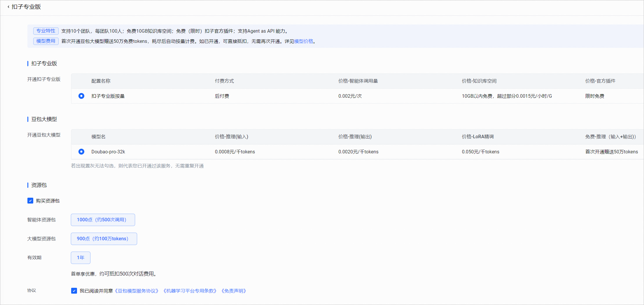Click the 若出现置灰无法勾选 hint text

click(x=137, y=166)
